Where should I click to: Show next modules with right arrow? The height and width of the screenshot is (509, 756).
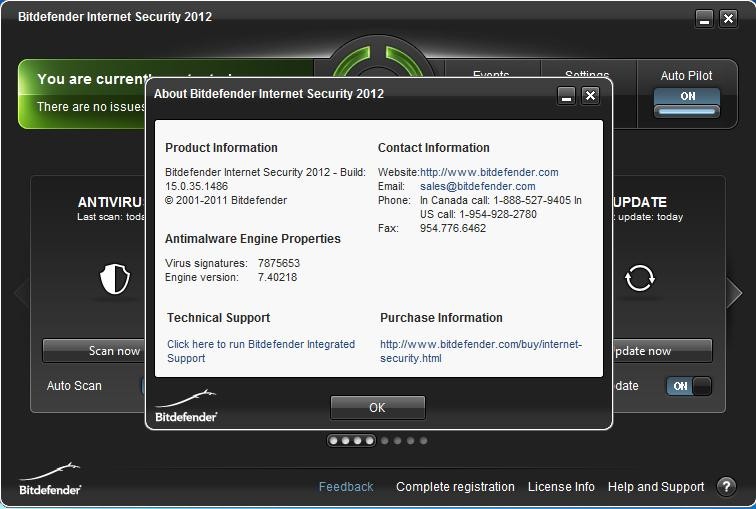coord(734,292)
